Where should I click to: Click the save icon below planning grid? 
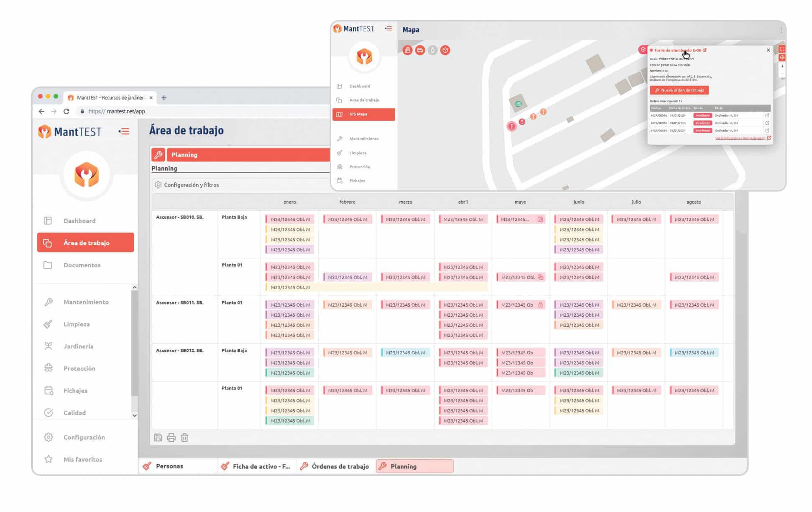click(158, 438)
